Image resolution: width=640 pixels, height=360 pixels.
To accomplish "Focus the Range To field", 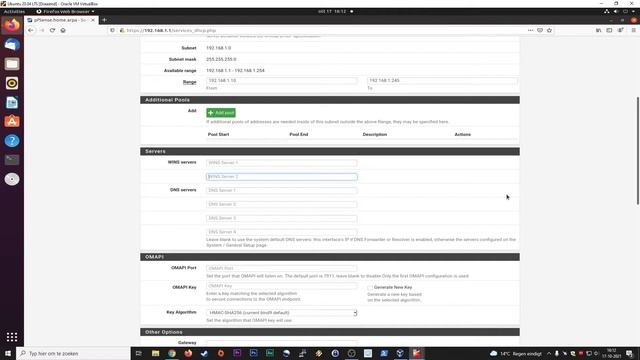I will pyautogui.click(x=442, y=81).
